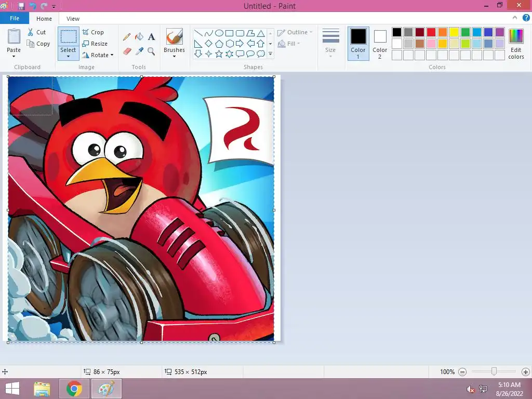Click the Angry Birds canvas image
532x399 pixels.
coord(141,209)
